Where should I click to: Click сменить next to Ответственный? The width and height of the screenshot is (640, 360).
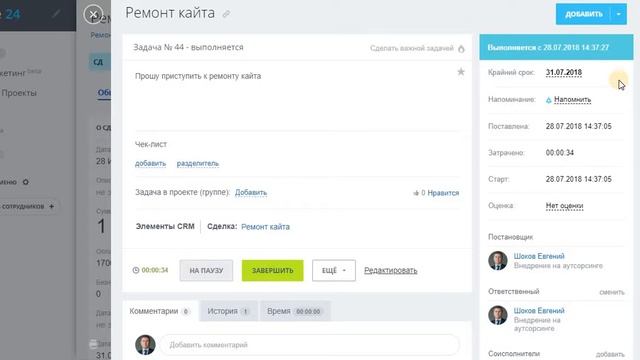point(612,292)
